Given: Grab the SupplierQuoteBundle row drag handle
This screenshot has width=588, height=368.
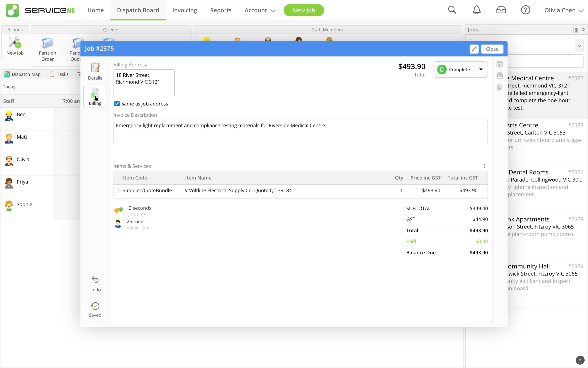Looking at the screenshot, I should (x=118, y=190).
